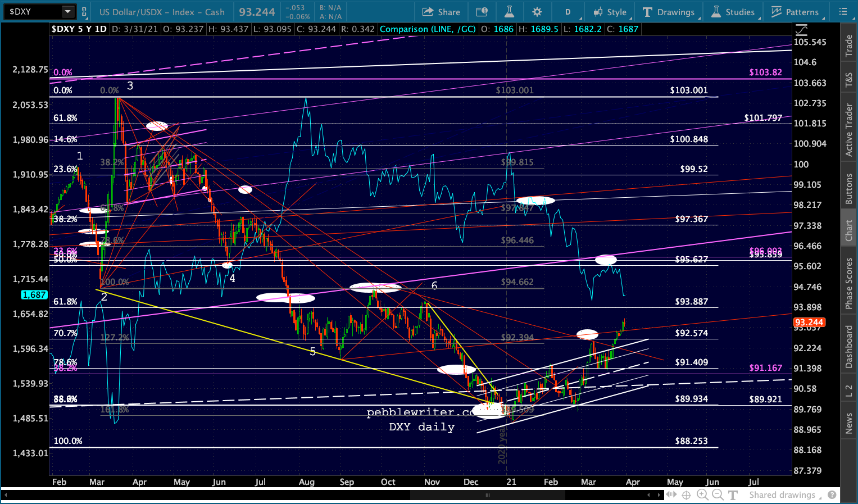Click the $95.627 level label
This screenshot has height=504, width=858.
(x=692, y=260)
